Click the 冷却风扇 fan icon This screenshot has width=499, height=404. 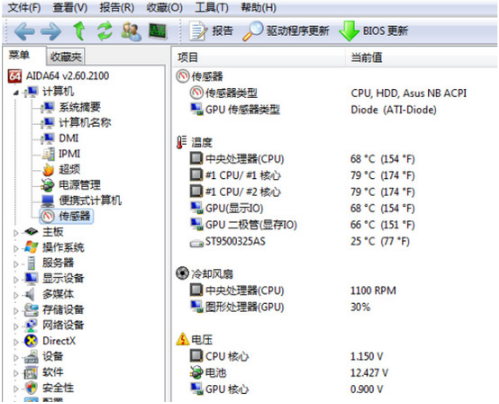coord(182,273)
